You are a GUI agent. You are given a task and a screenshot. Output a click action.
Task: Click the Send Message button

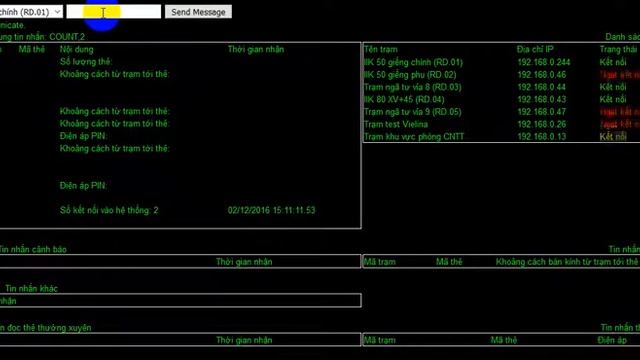[198, 12]
